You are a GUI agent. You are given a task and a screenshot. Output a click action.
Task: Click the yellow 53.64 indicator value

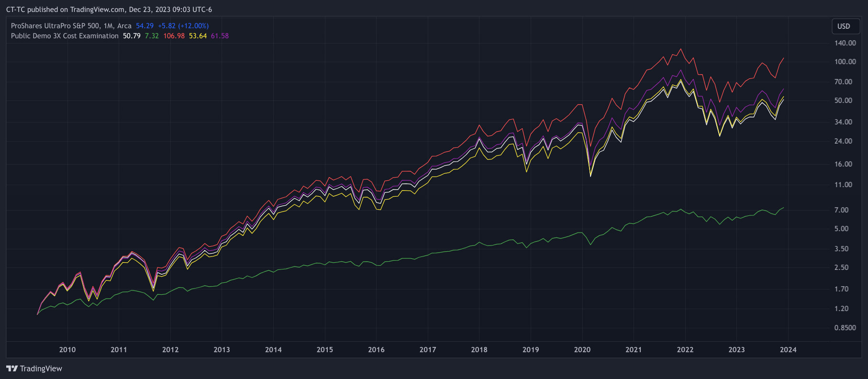coord(198,36)
